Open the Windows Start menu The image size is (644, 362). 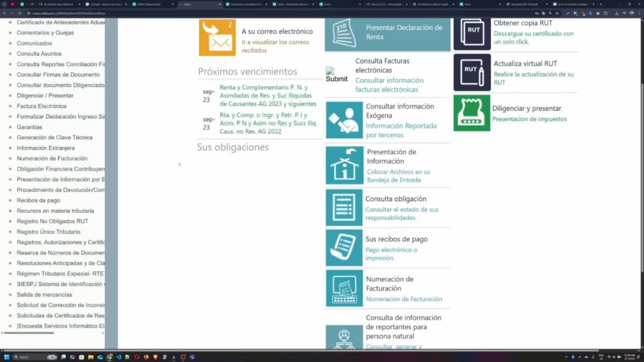coord(6,357)
